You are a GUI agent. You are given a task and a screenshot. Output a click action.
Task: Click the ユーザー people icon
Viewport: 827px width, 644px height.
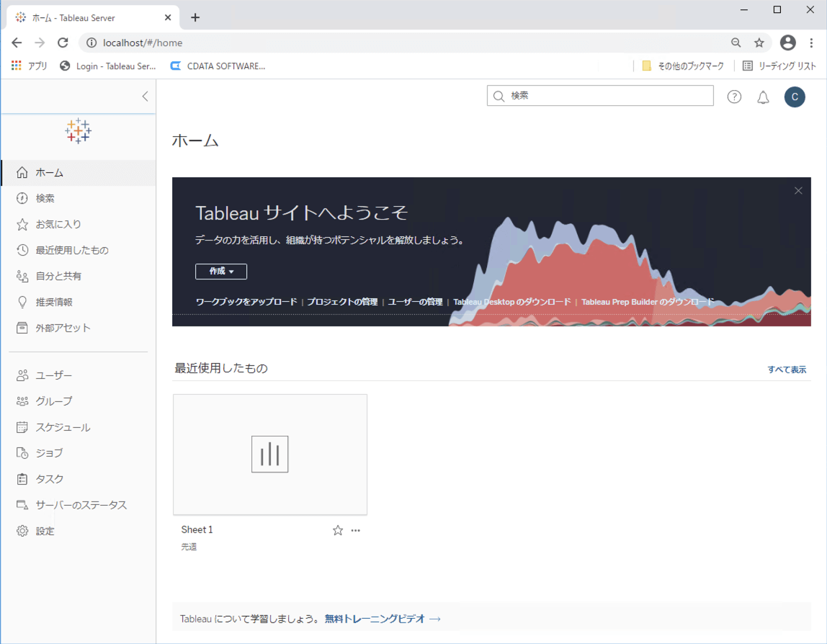[22, 375]
